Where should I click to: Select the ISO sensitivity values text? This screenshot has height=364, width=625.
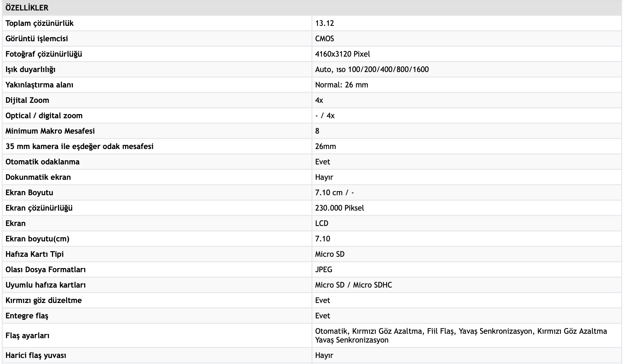372,70
